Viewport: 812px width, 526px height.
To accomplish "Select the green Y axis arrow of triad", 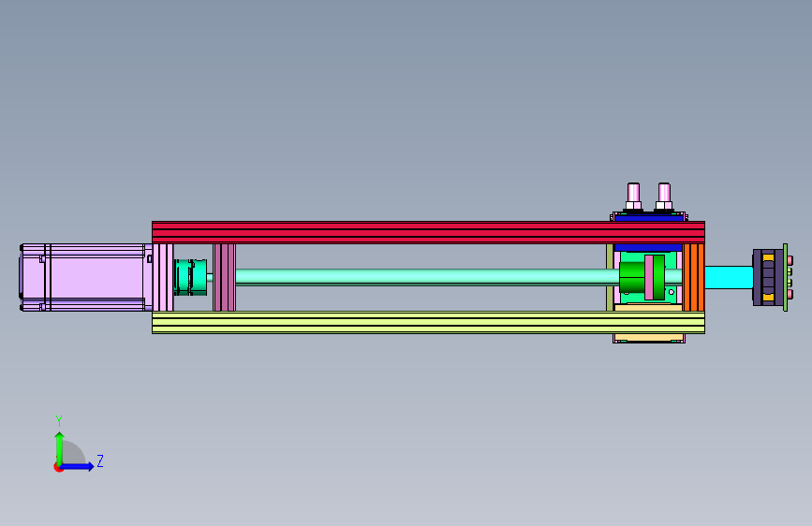I will click(60, 448).
